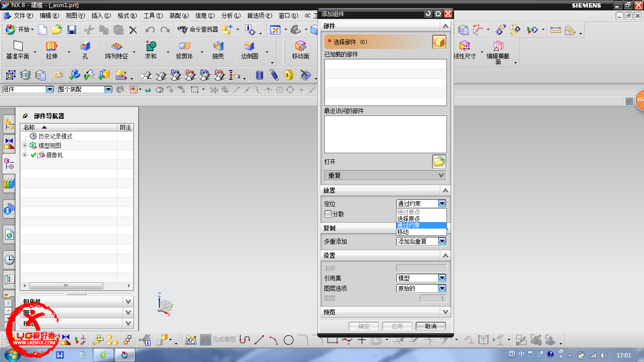
Task: Click the Windows Start orb
Action: pos(13,354)
